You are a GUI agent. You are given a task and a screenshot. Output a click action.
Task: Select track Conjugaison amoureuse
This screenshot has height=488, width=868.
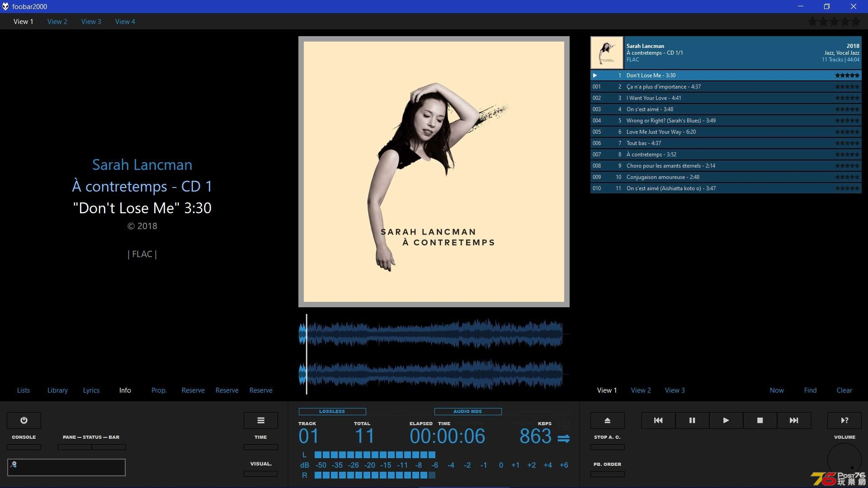tap(726, 177)
